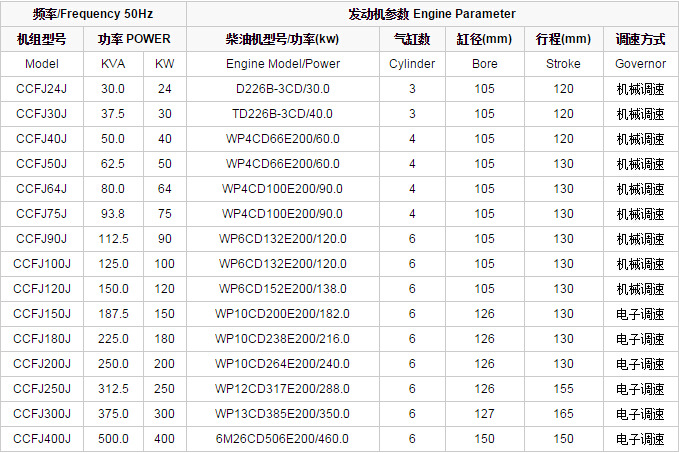Select the CCFJ250J model cell
679x453 pixels.
(x=42, y=389)
